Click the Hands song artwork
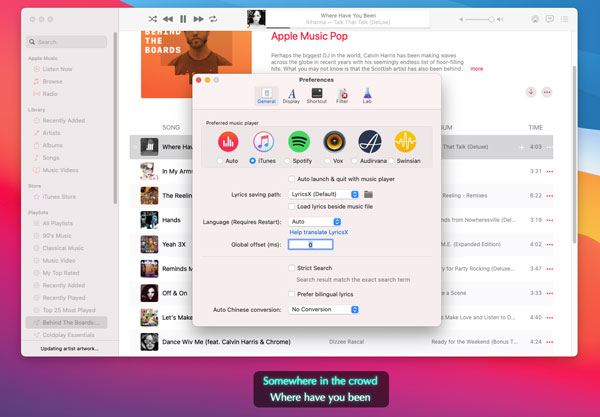 point(149,220)
